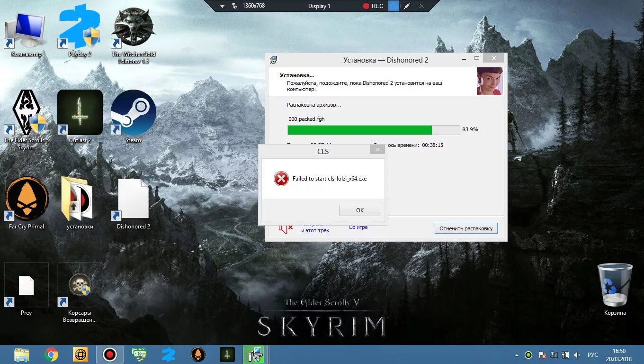Open the Outlast 2 desktop shortcut
644x364 pixels.
click(80, 117)
